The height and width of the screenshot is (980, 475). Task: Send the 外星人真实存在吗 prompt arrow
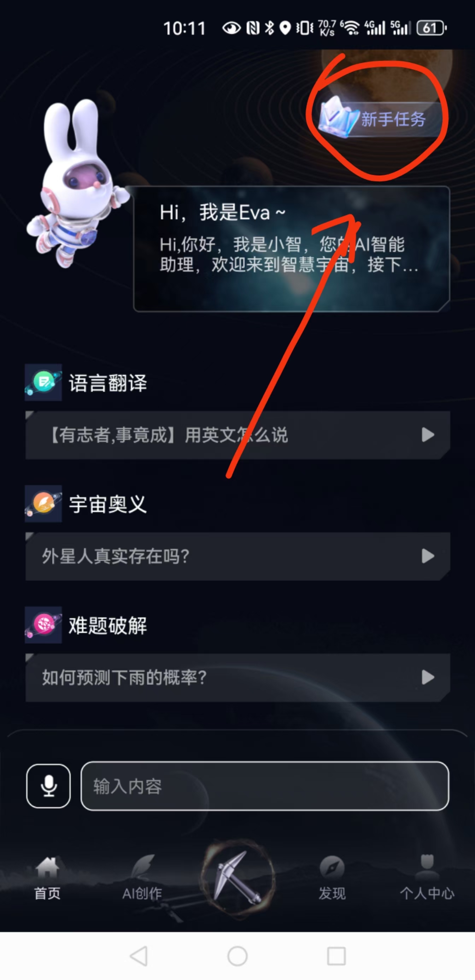click(428, 556)
